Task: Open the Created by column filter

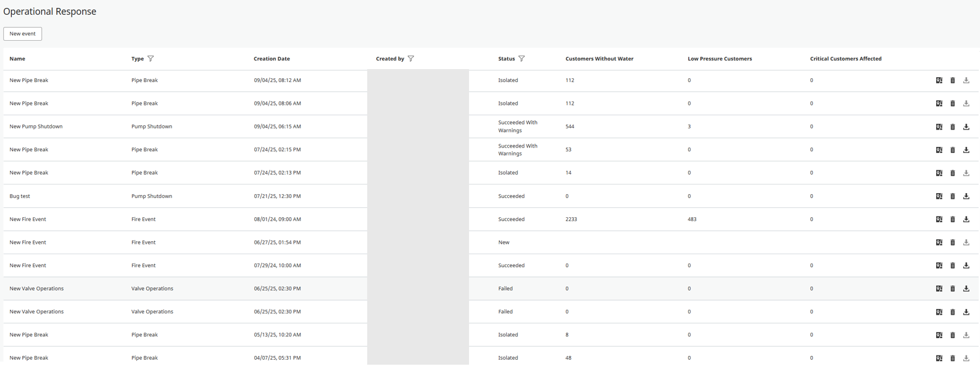Action: click(x=411, y=59)
